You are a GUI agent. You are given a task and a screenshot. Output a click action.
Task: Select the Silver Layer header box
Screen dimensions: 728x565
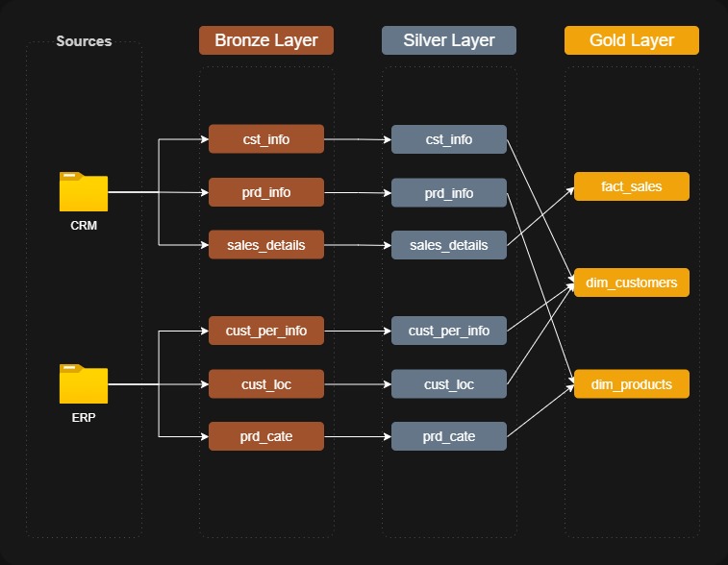[x=449, y=40]
